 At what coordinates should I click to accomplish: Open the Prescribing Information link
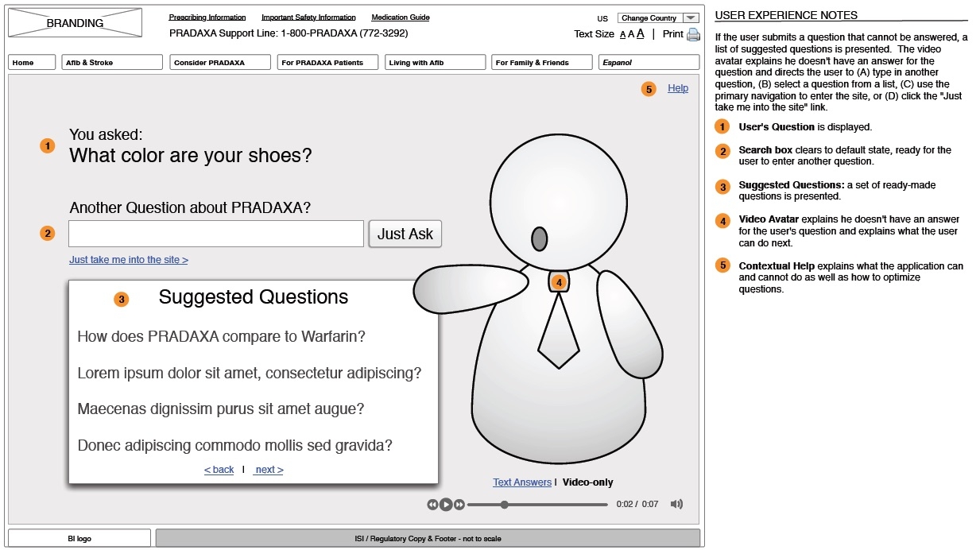click(x=207, y=17)
